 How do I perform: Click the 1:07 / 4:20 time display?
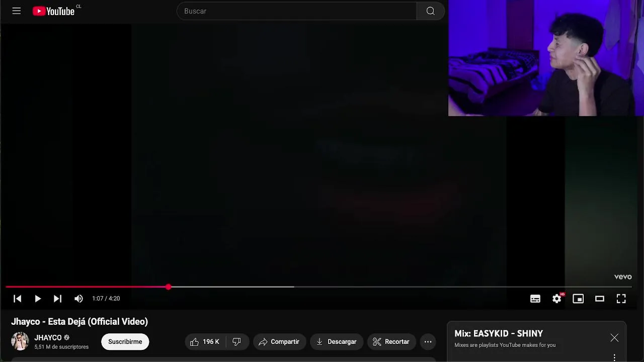(x=106, y=299)
